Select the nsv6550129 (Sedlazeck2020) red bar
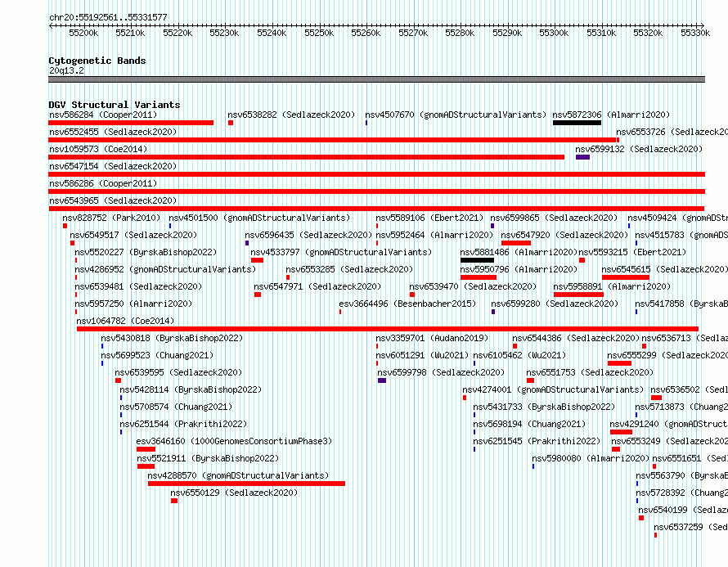The image size is (728, 567). (174, 501)
